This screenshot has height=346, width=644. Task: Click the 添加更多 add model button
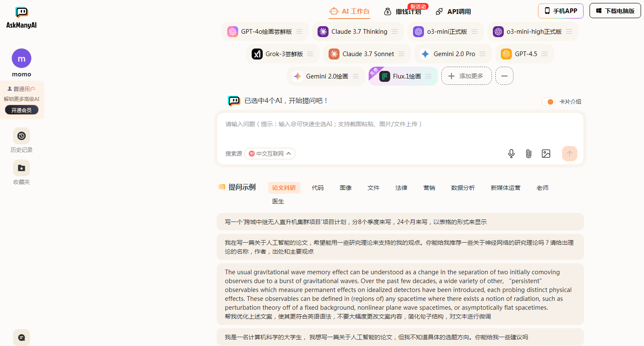(466, 76)
